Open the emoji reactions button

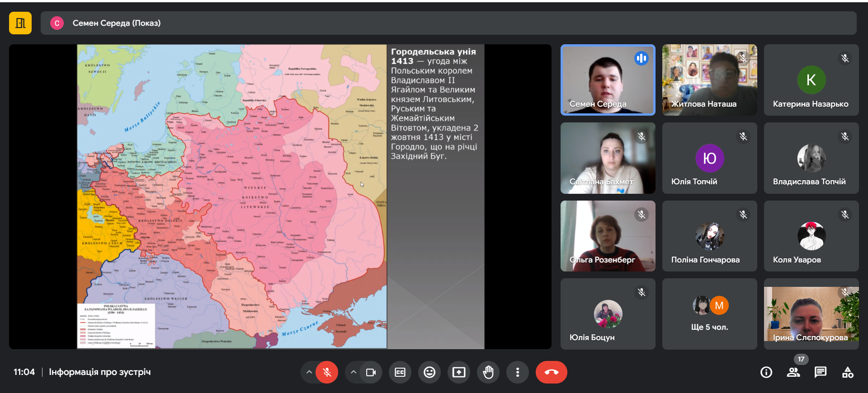click(429, 372)
